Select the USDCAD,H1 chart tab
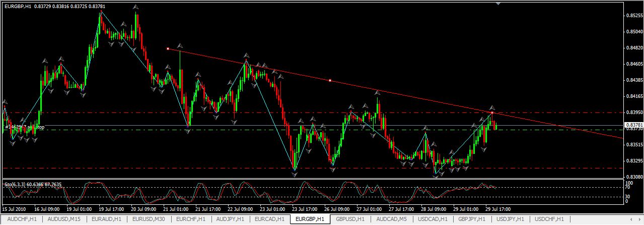 [433, 219]
